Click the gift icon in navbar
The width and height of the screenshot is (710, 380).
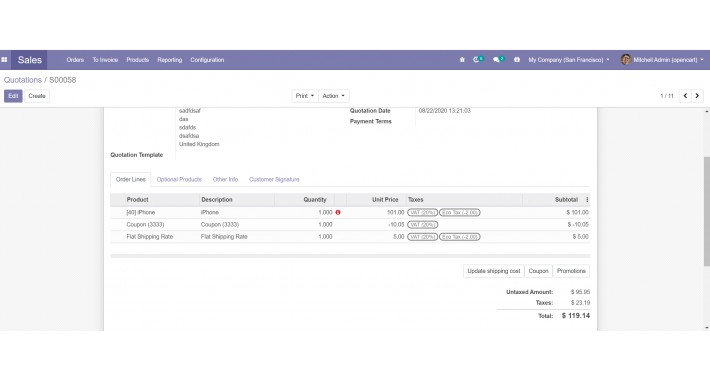click(517, 60)
